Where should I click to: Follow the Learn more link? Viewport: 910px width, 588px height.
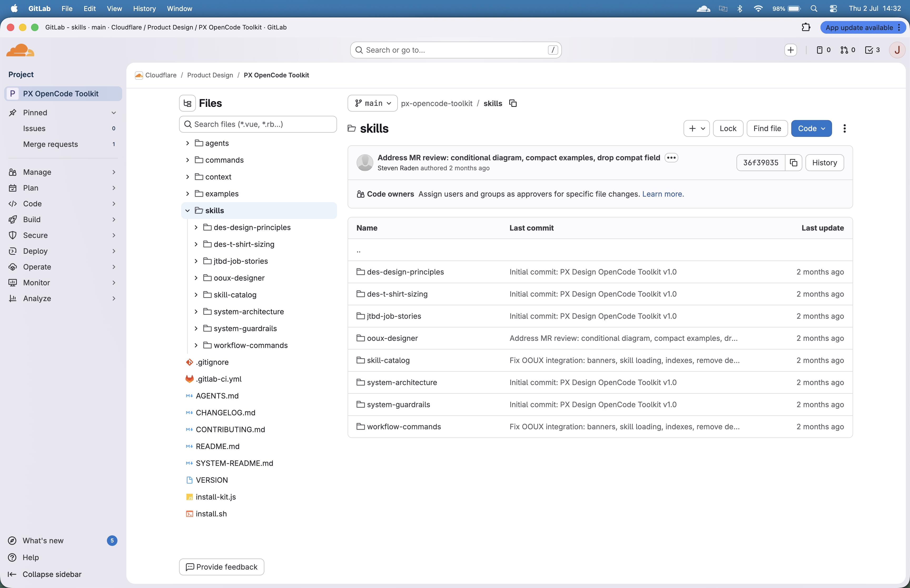pyautogui.click(x=663, y=194)
